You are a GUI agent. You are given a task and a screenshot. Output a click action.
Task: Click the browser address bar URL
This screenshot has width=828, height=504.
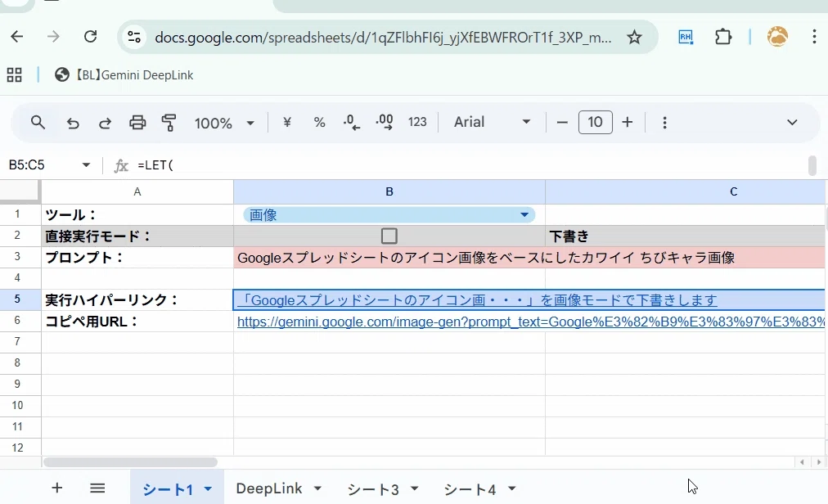pyautogui.click(x=383, y=38)
